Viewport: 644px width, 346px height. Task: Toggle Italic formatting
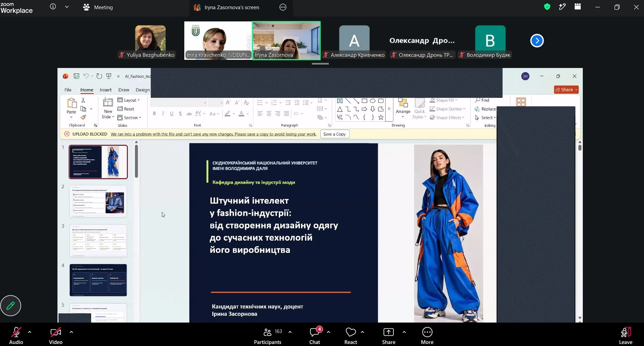pos(163,114)
